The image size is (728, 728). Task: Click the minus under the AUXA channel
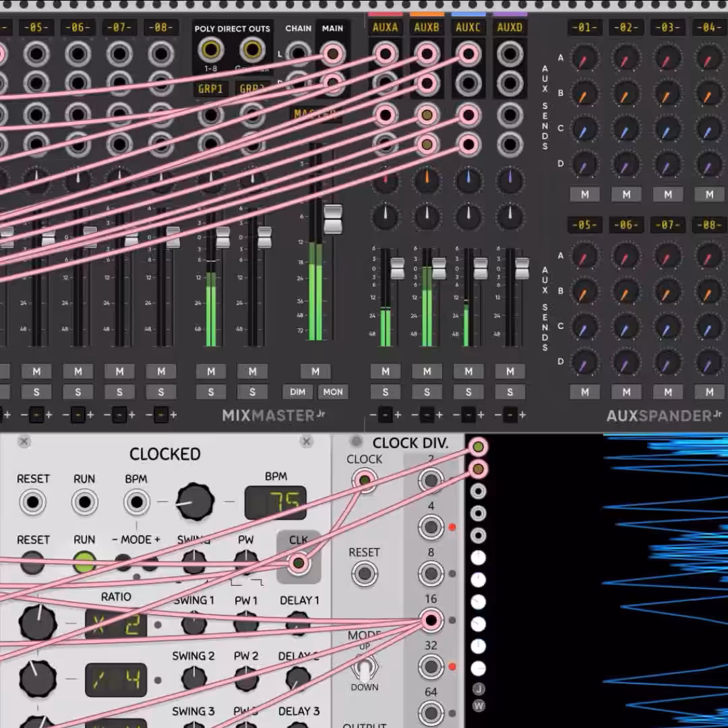(373, 415)
